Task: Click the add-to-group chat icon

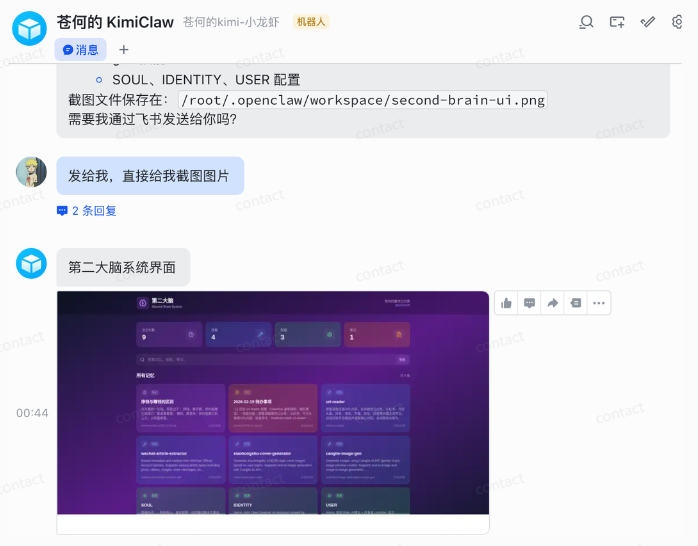Action: pos(617,22)
